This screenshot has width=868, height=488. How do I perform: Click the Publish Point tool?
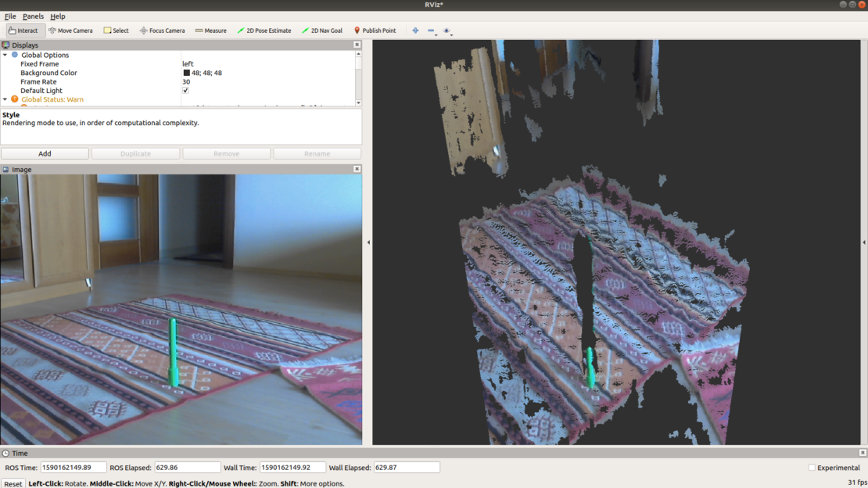pos(375,30)
